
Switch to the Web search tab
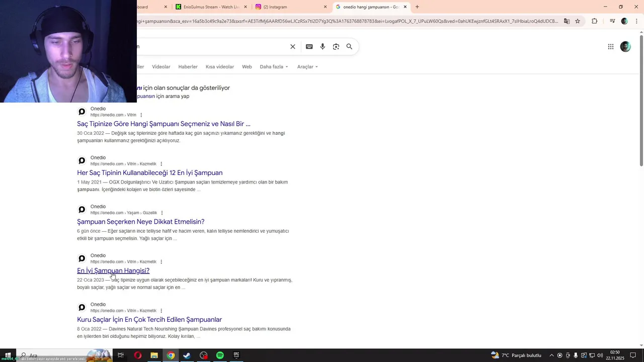pos(247,67)
